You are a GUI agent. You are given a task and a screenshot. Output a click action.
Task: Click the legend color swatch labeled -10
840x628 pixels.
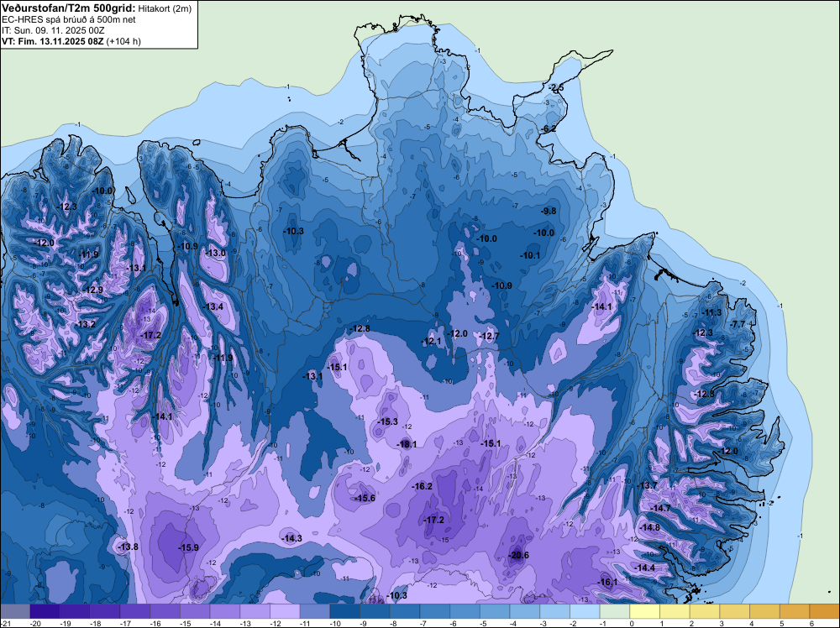click(x=345, y=611)
